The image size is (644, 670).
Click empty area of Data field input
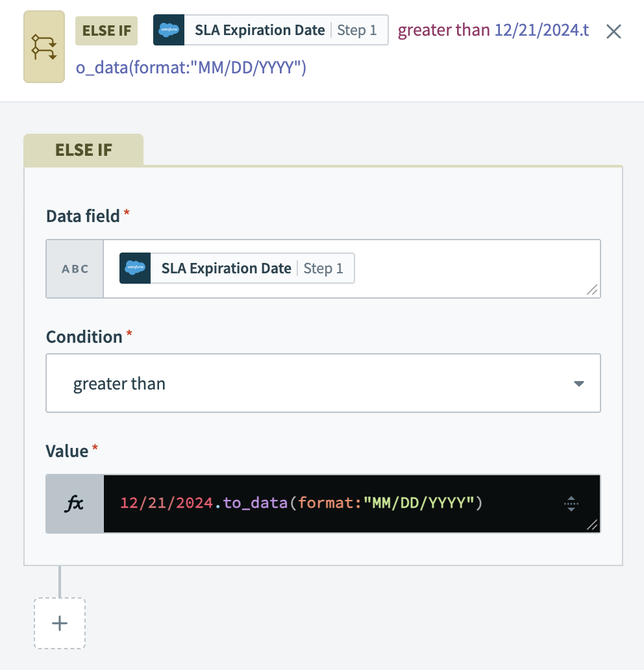click(474, 269)
